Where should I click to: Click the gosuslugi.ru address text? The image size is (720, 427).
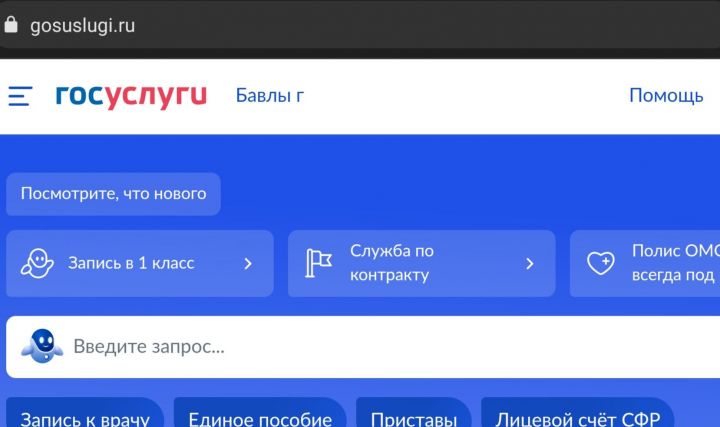tap(83, 26)
